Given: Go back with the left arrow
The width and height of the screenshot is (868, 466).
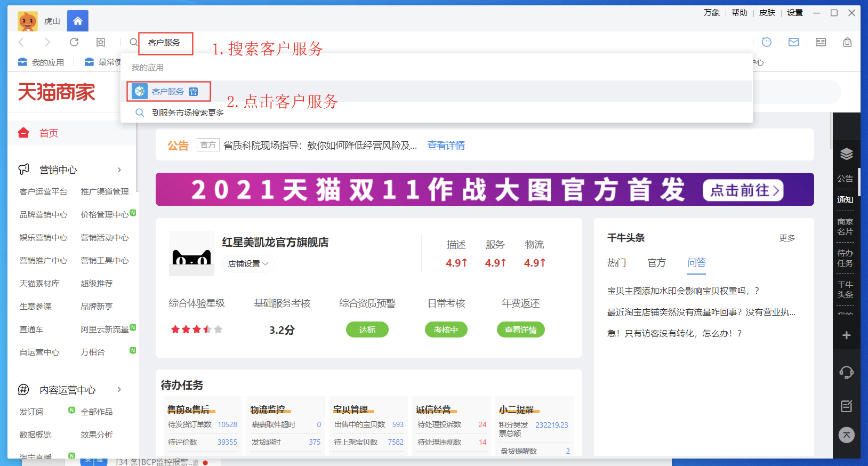Looking at the screenshot, I should [x=22, y=42].
